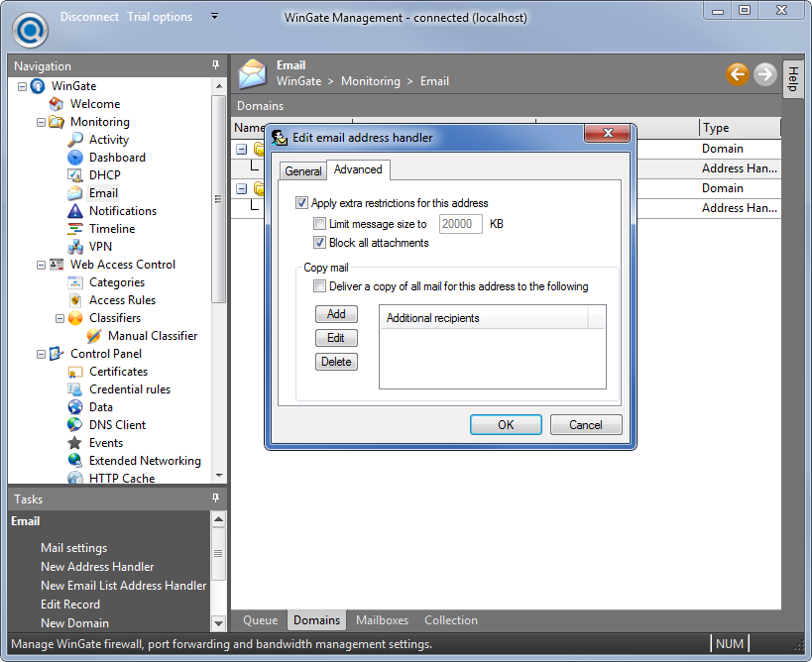Screen dimensions: 812x662
Task: Switch to the Mailboxes tab
Action: click(382, 620)
